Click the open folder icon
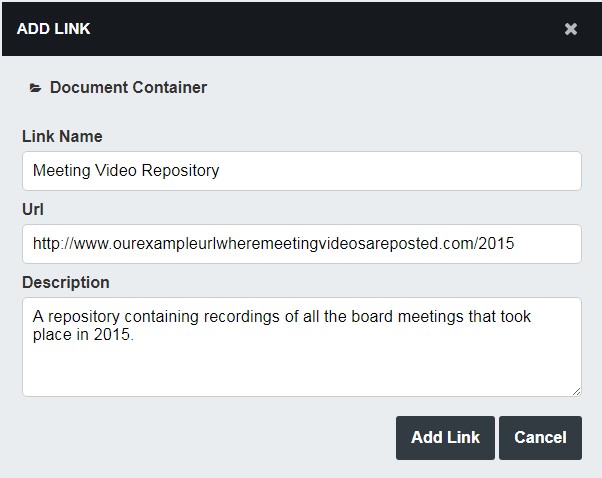 click(35, 88)
